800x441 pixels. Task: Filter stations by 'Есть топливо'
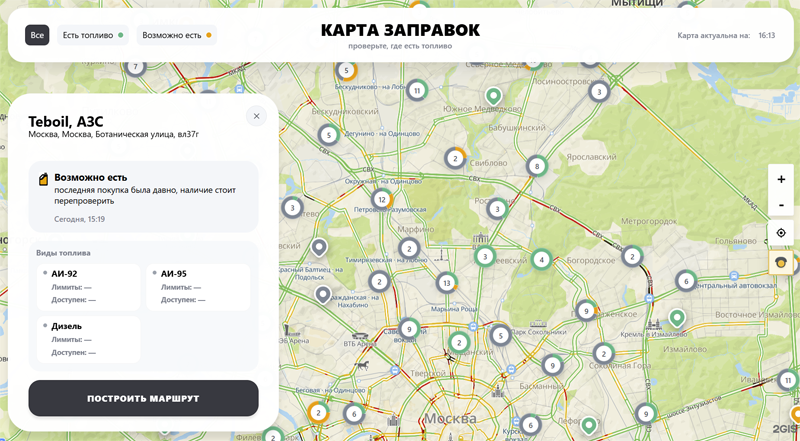pyautogui.click(x=93, y=35)
